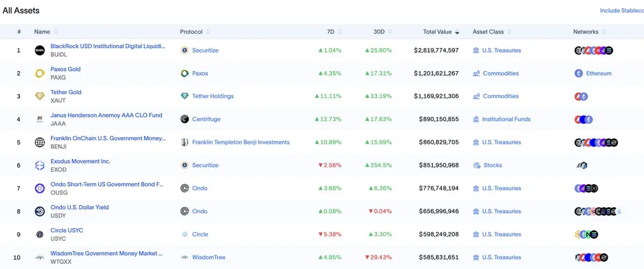Click the BlackRock BUIDL token icon
The width and height of the screenshot is (644, 269).
pyautogui.click(x=40, y=50)
